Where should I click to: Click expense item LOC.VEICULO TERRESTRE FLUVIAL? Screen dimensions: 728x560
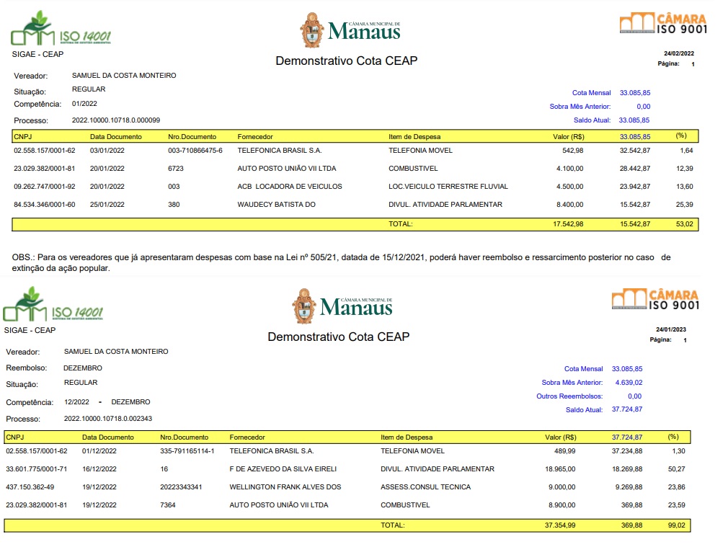click(448, 186)
